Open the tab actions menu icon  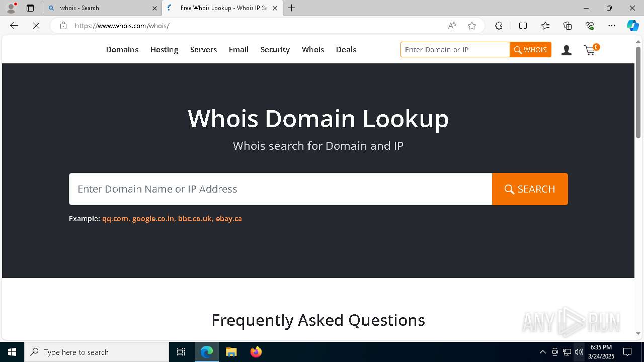[30, 8]
